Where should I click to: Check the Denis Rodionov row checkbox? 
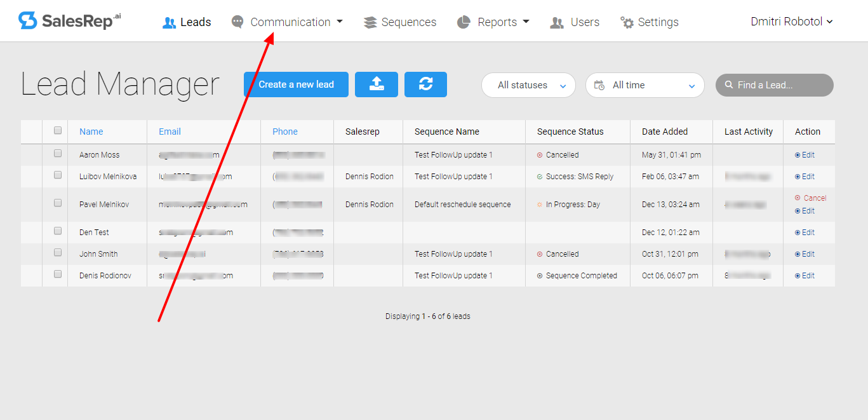[x=58, y=274]
